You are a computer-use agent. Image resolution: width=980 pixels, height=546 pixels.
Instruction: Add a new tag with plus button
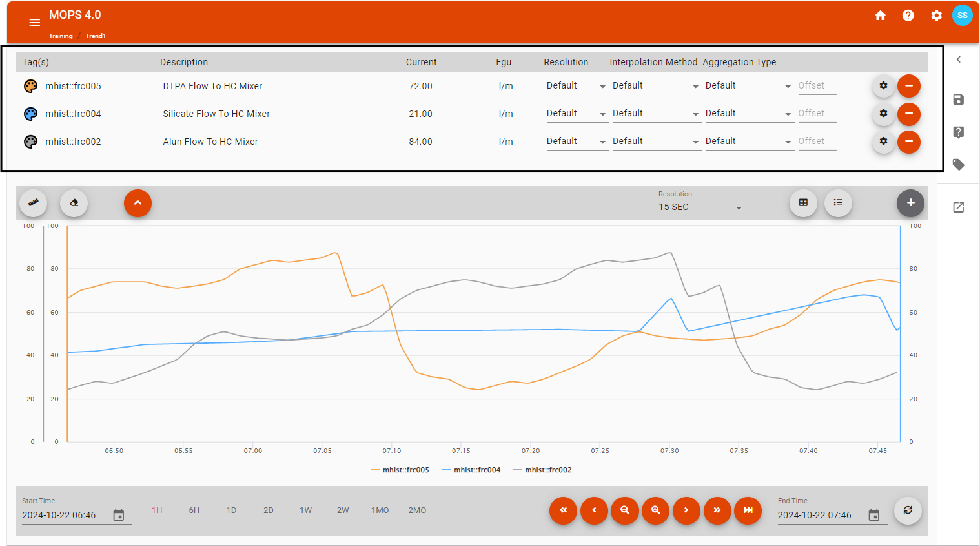(910, 203)
